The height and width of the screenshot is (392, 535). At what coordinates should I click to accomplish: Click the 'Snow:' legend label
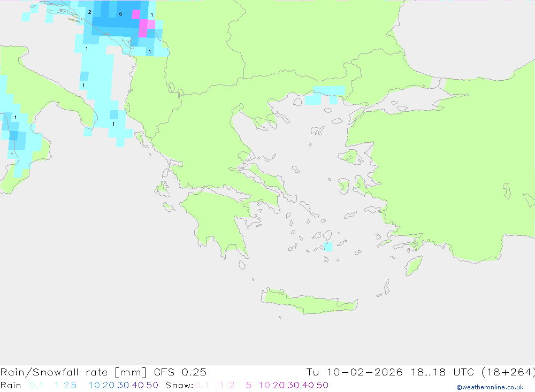pyautogui.click(x=179, y=385)
